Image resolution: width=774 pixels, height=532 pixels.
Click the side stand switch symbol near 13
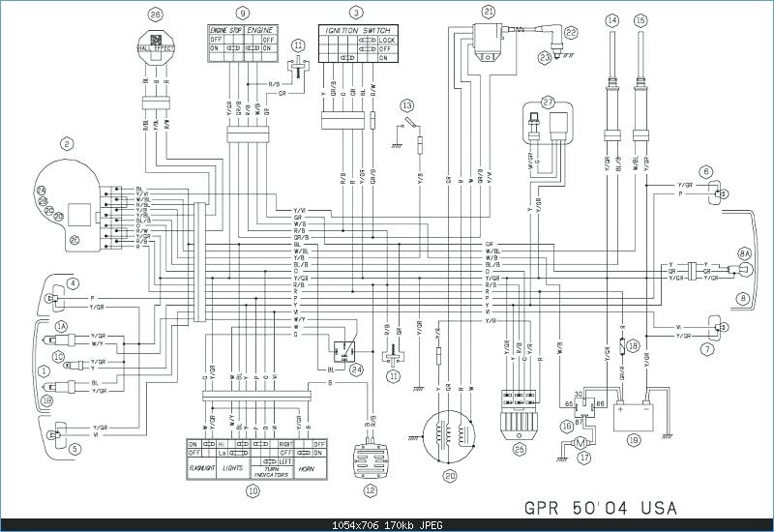410,122
